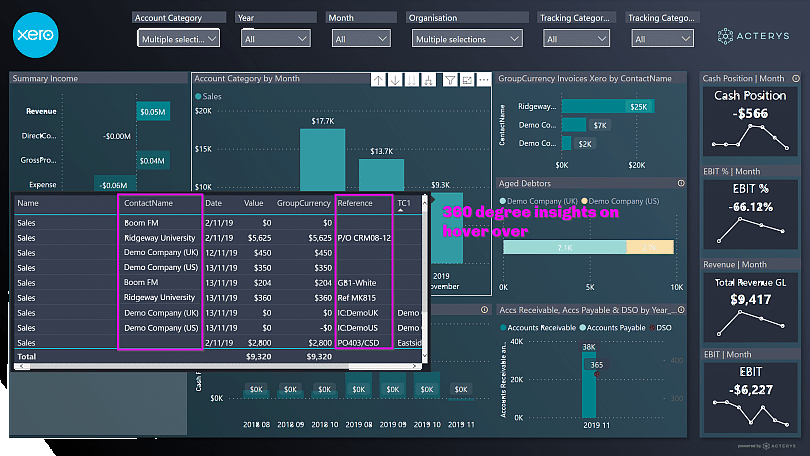The height and width of the screenshot is (456, 810).
Task: Click info icon on Accs Receivable panel
Action: click(x=681, y=310)
